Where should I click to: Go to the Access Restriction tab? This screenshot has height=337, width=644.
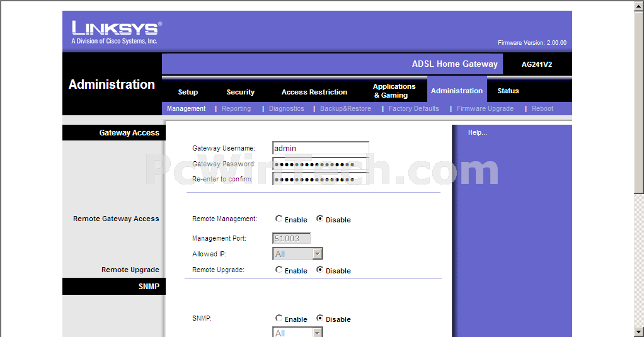pyautogui.click(x=314, y=92)
